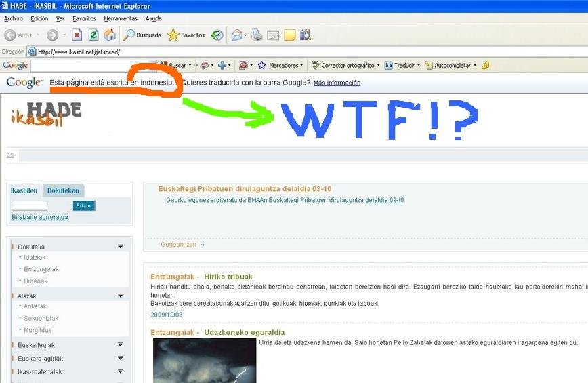Click the Bilatu search button
Image resolution: width=588 pixels, height=383 pixels.
(x=83, y=205)
